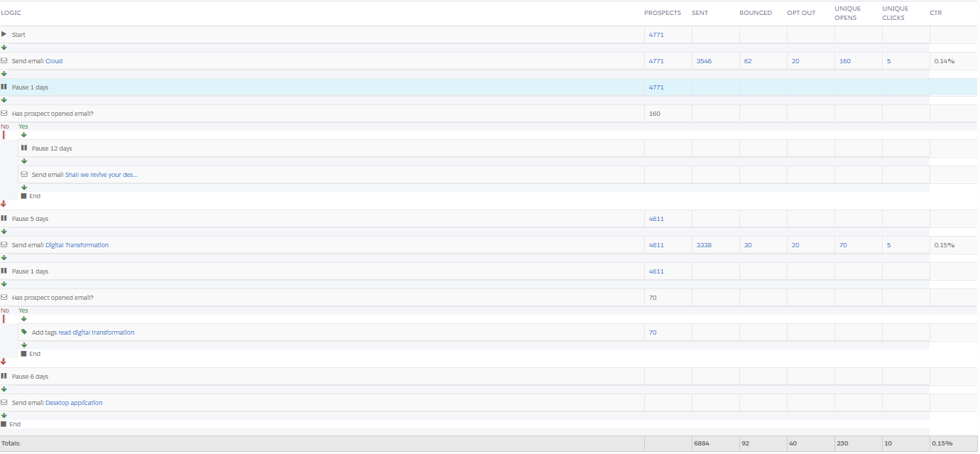Click prospects count 4771 in Start row
The height and width of the screenshot is (454, 980).
(655, 34)
